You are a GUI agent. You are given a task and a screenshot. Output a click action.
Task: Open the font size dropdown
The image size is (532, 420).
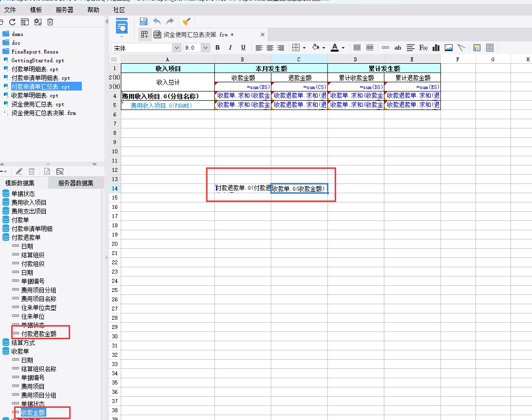click(206, 48)
